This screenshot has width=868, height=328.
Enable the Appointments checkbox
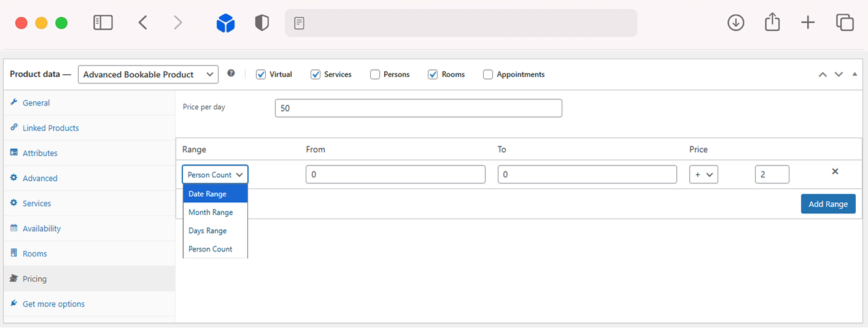point(488,75)
